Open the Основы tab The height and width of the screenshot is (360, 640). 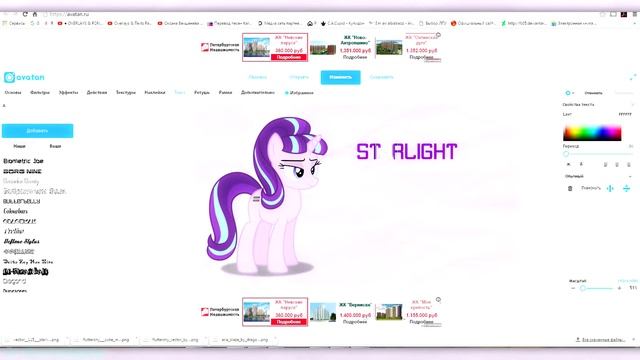pos(13,93)
